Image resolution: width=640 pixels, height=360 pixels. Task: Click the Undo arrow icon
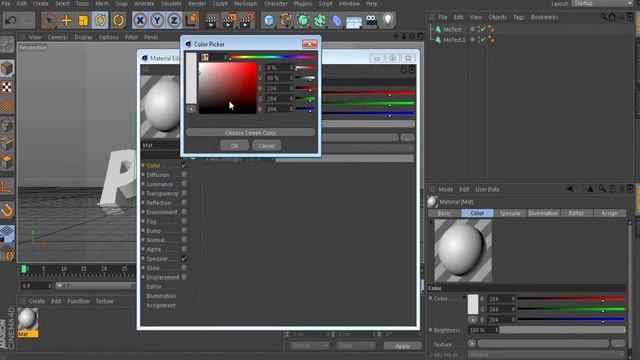(11, 20)
